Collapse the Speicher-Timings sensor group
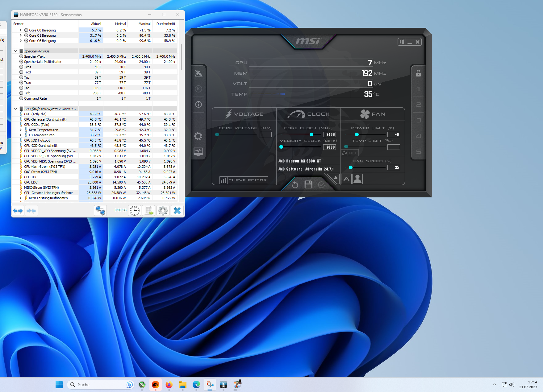Viewport: 543px width, 392px height. pos(15,51)
